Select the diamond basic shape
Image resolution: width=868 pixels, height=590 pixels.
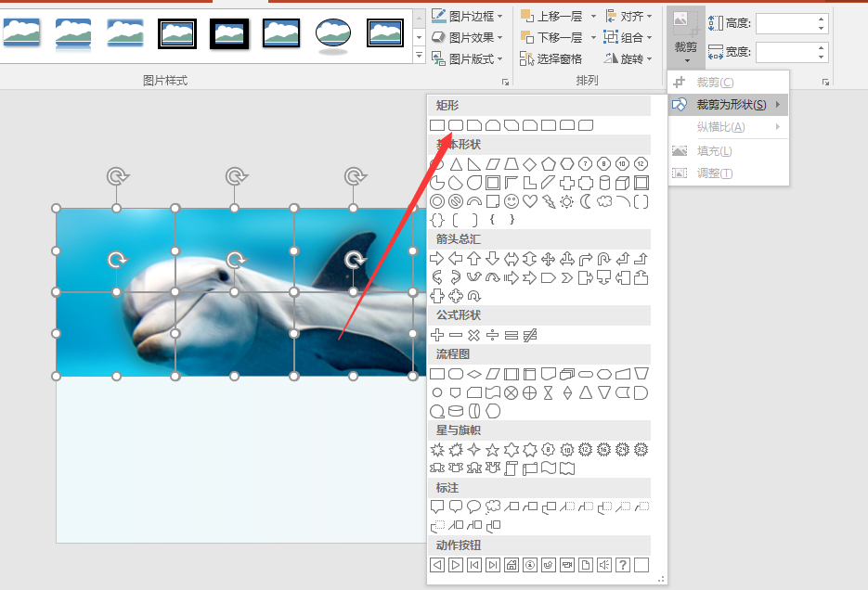pyautogui.click(x=530, y=164)
